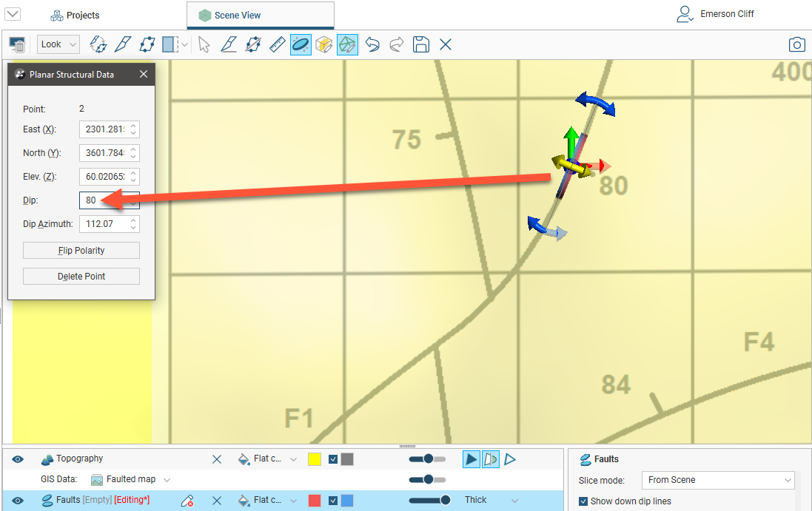Click the Flip Polarity button
This screenshot has height=511, width=812.
(x=81, y=251)
